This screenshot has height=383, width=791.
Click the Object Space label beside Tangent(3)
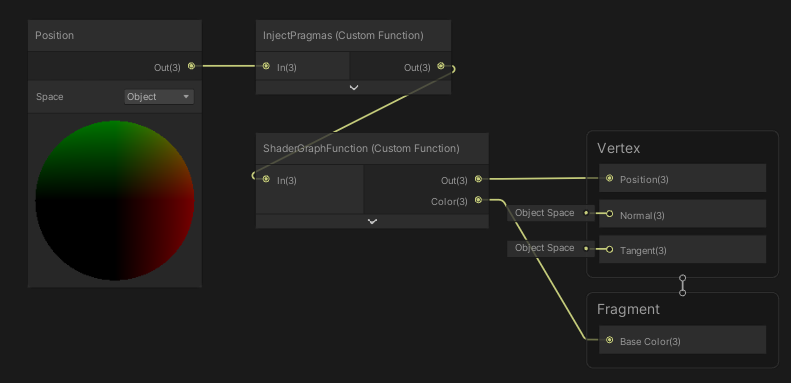544,248
